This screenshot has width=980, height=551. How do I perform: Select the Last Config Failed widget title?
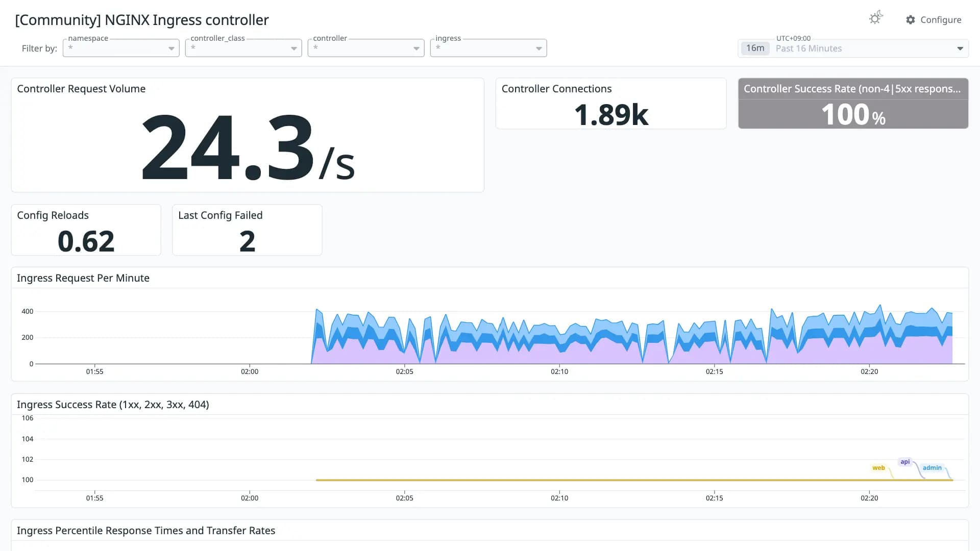(220, 215)
